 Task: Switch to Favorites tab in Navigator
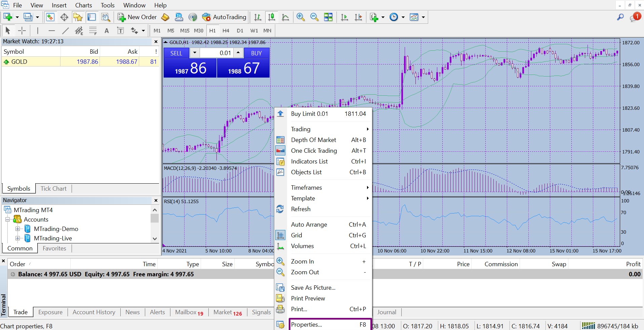[x=54, y=248]
